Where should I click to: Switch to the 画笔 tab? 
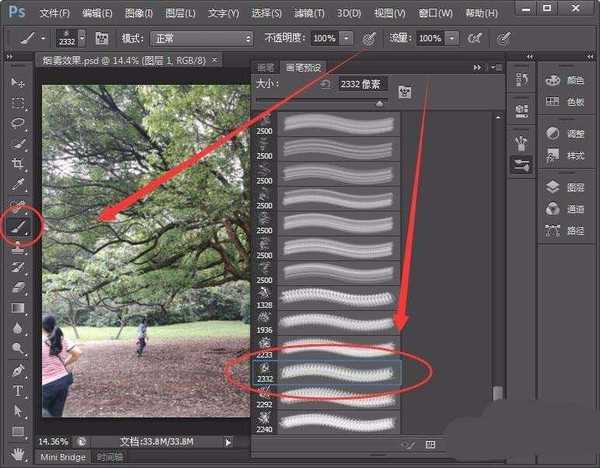point(266,68)
